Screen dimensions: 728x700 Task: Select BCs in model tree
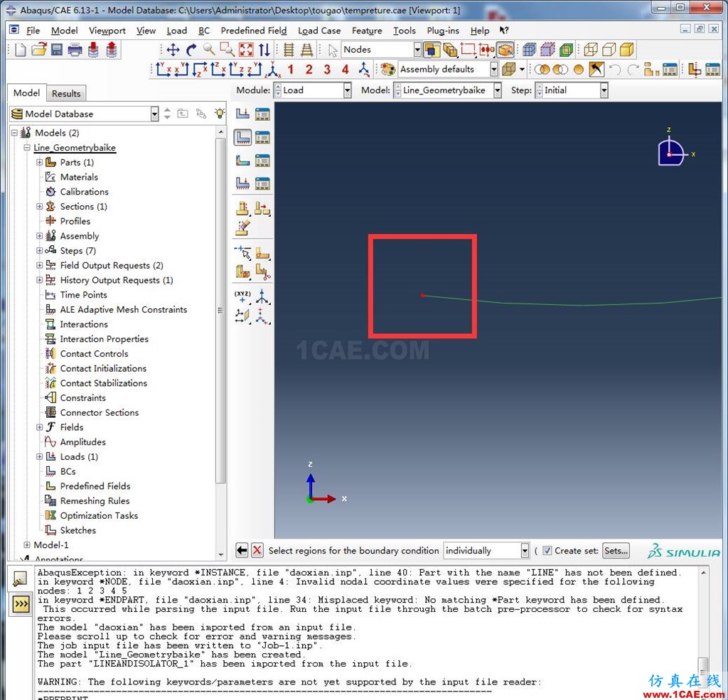click(68, 472)
